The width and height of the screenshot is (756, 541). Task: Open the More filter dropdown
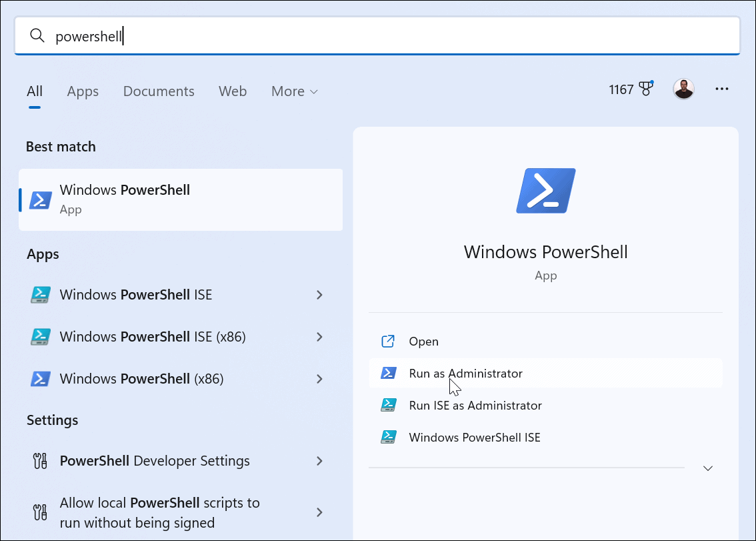click(294, 91)
